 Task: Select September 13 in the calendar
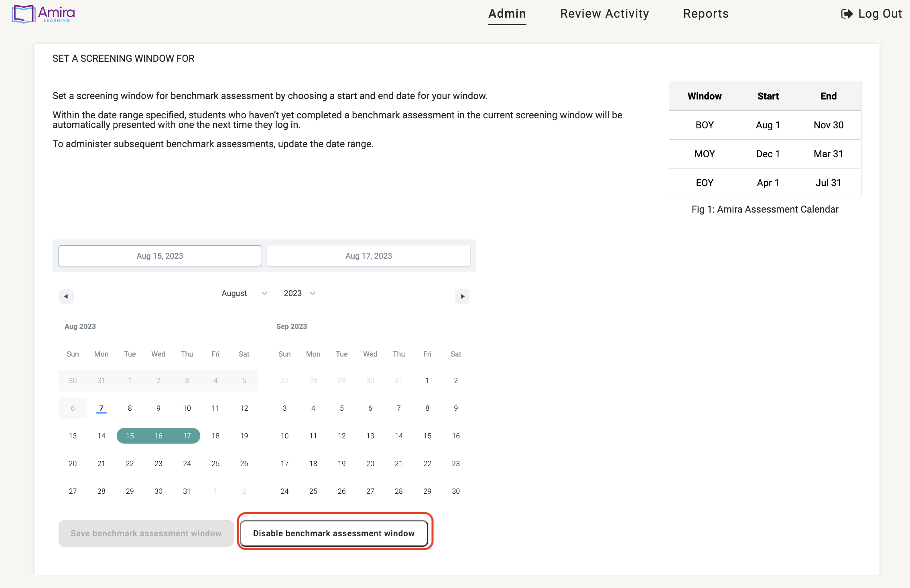(x=370, y=436)
